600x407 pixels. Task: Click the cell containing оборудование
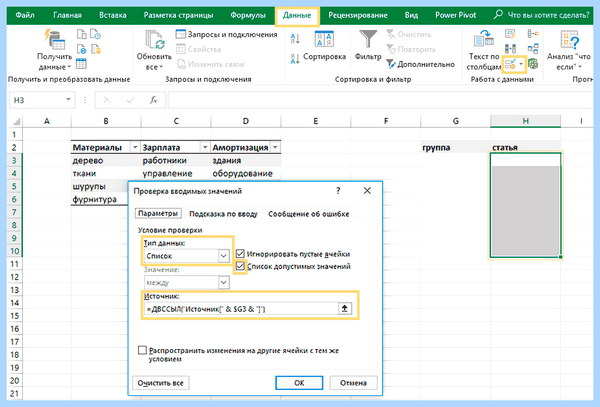coord(246,174)
